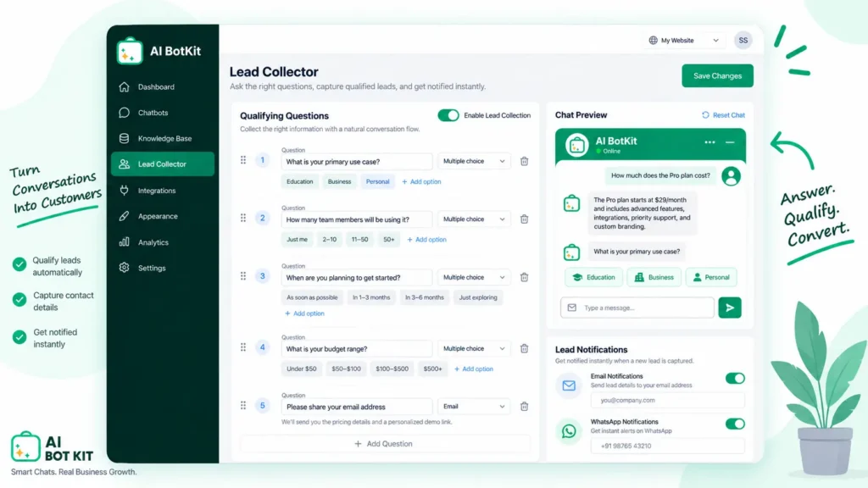The height and width of the screenshot is (488, 868).
Task: Minimize the AI BotKit chat preview
Action: tap(730, 142)
